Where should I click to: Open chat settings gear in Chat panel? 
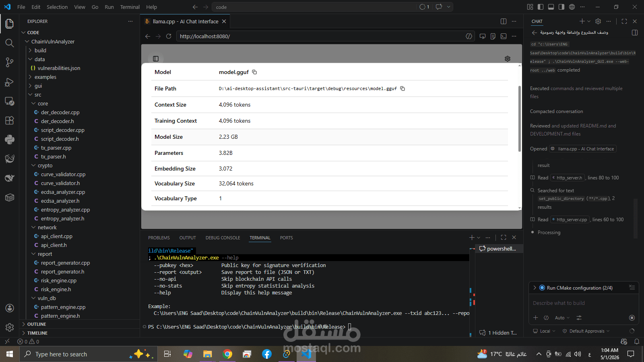click(x=598, y=21)
